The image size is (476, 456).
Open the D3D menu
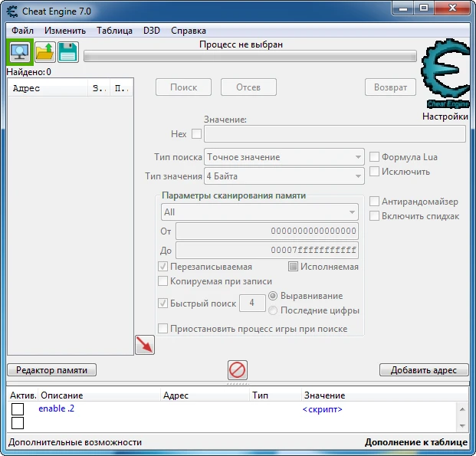[x=152, y=31]
